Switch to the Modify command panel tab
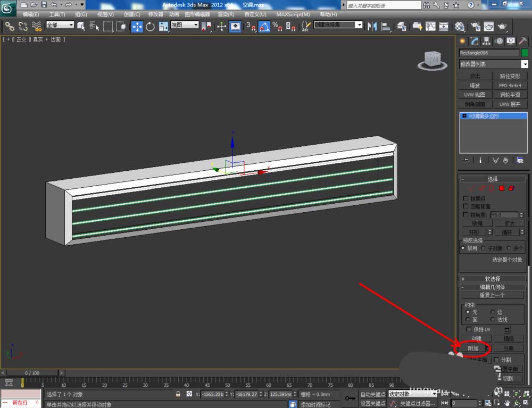 (x=475, y=41)
